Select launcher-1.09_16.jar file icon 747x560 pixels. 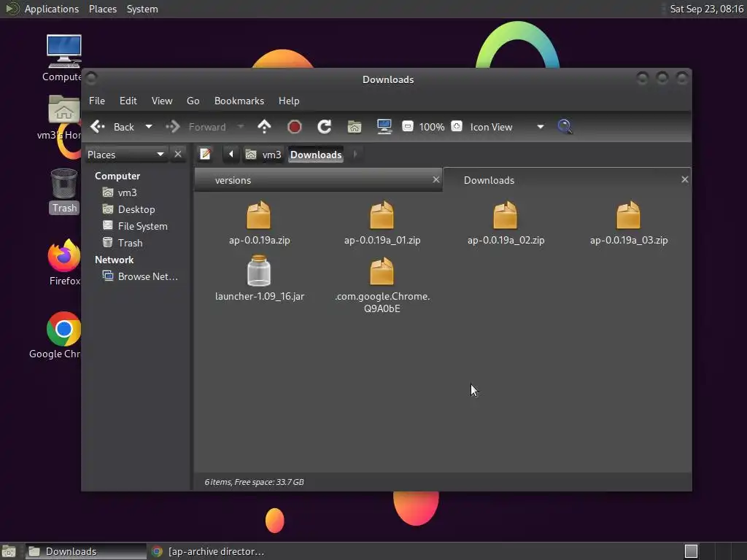tap(259, 271)
